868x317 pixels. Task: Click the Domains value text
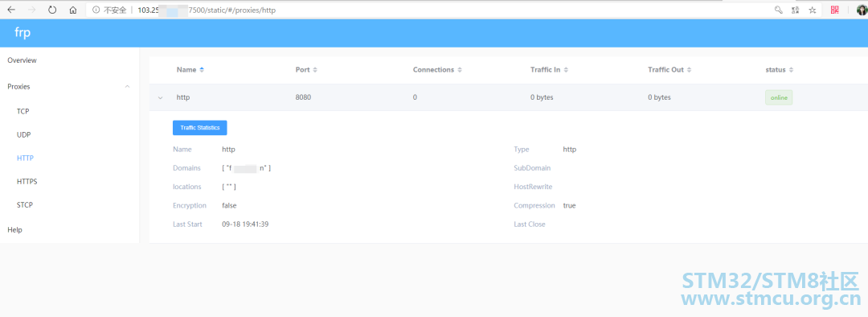point(247,168)
